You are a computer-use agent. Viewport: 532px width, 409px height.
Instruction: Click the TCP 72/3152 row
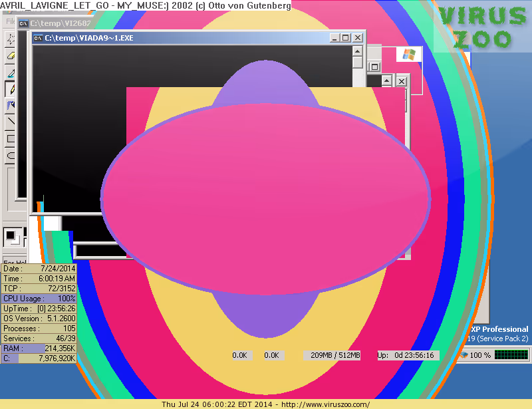(39, 289)
